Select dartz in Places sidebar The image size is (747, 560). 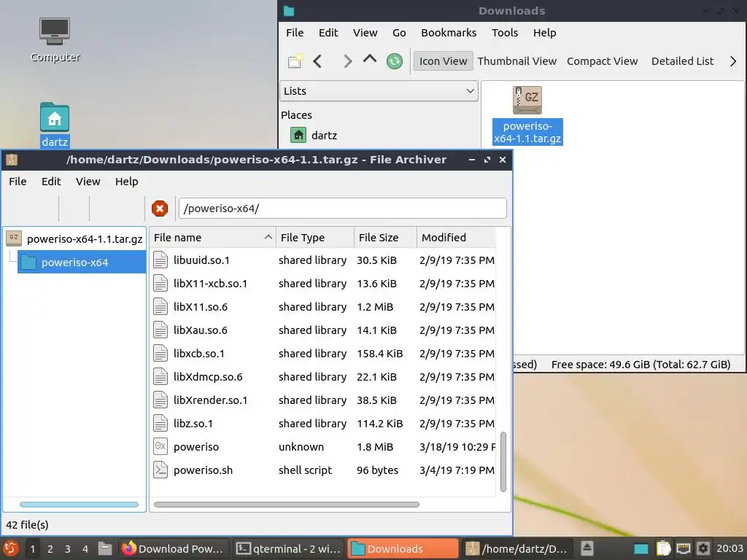pos(314,135)
